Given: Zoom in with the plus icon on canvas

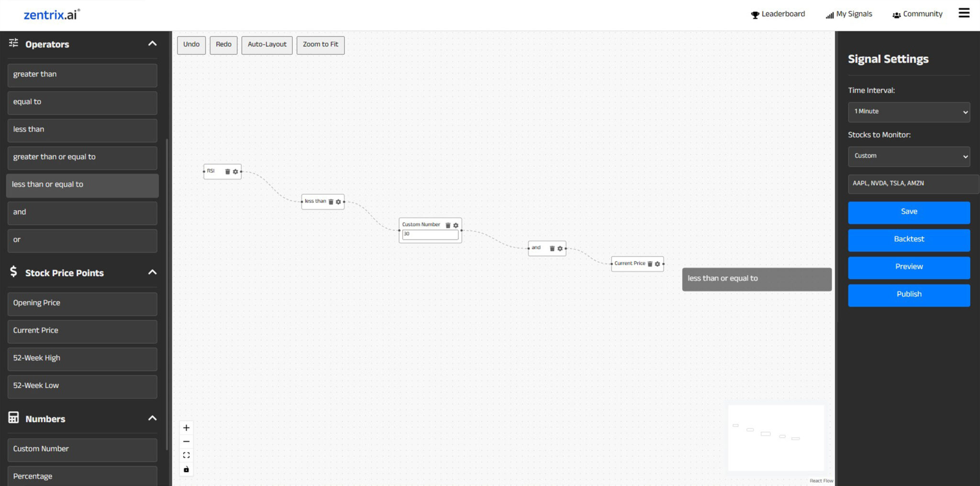Looking at the screenshot, I should (186, 427).
